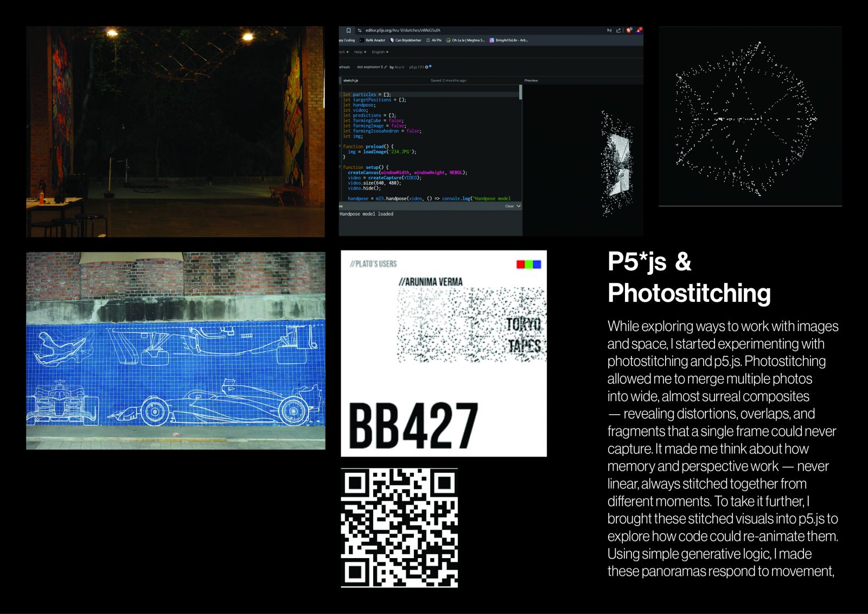Click the night courtyard photo thumbnail
The width and height of the screenshot is (868, 614).
click(x=175, y=131)
